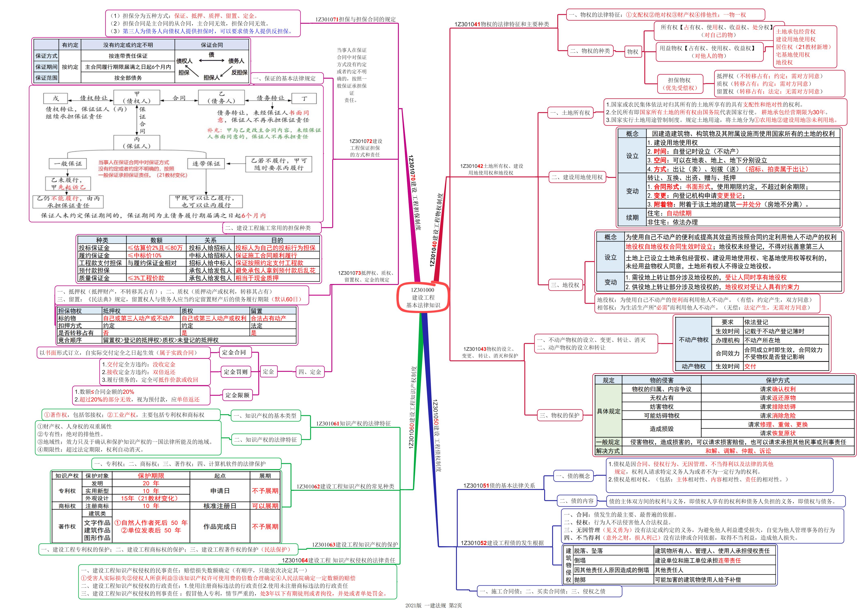Click the node 二、债的内容

click(x=577, y=501)
